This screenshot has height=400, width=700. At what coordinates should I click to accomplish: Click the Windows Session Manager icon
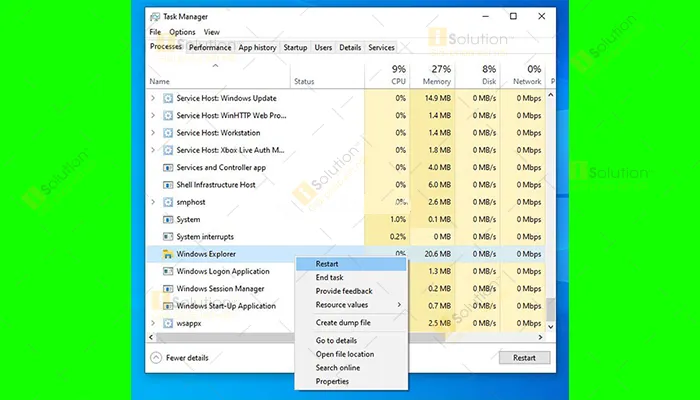pos(168,289)
